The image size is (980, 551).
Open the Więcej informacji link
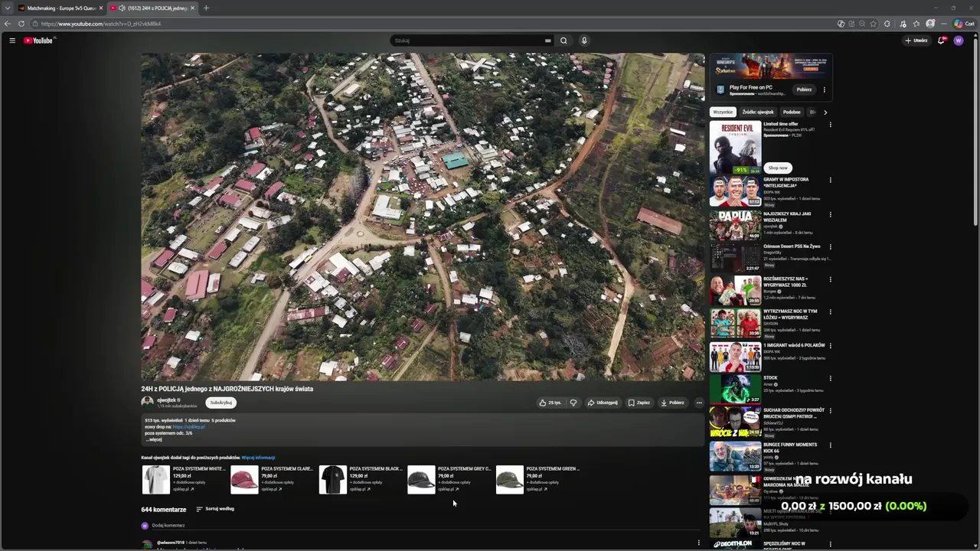pos(258,458)
